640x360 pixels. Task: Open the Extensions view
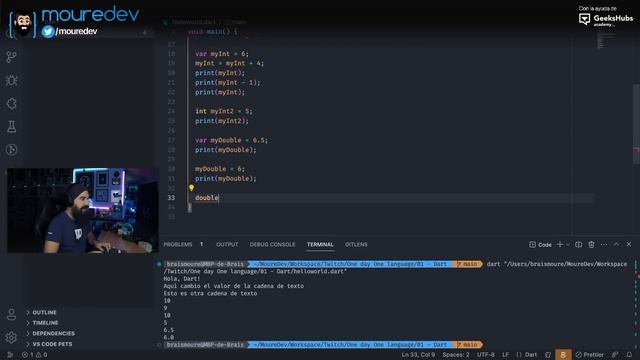click(11, 104)
